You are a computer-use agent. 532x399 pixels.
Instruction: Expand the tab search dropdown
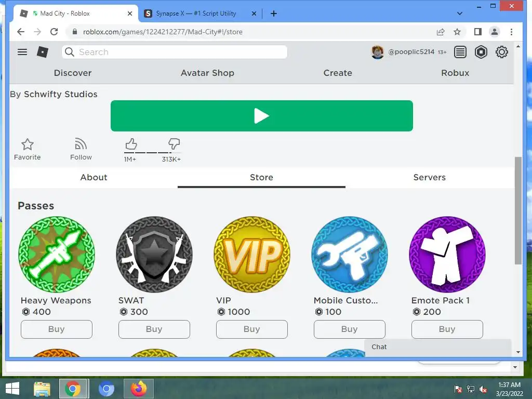pos(460,14)
